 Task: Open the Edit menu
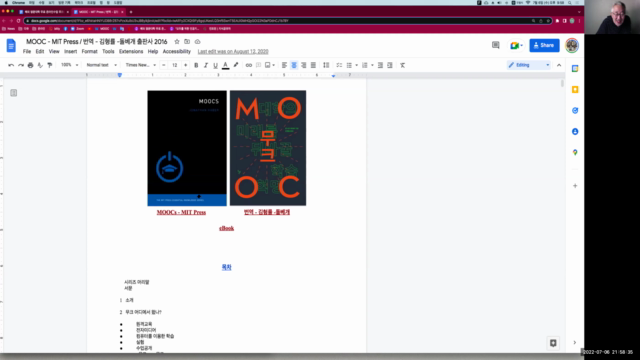(40, 51)
